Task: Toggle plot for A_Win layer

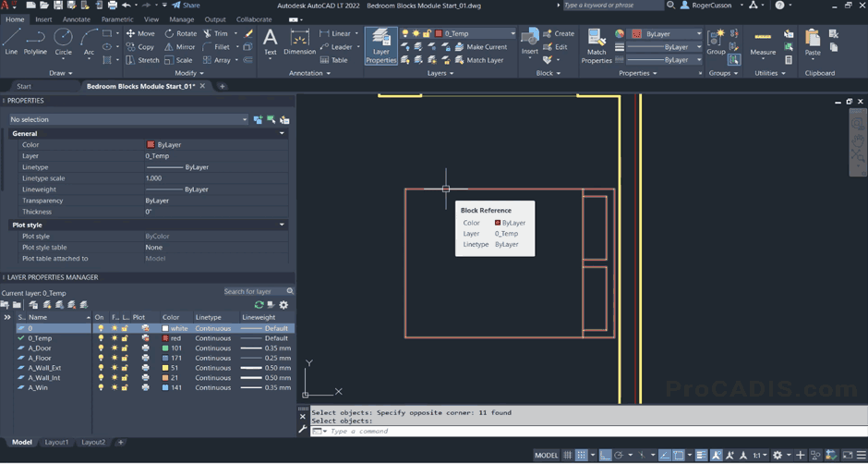Action: point(146,387)
